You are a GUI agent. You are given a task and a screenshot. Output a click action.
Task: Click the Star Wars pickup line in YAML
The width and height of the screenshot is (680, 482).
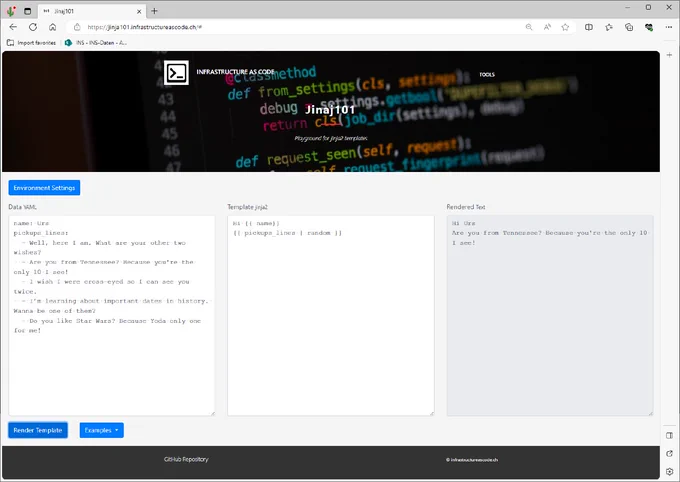107,326
